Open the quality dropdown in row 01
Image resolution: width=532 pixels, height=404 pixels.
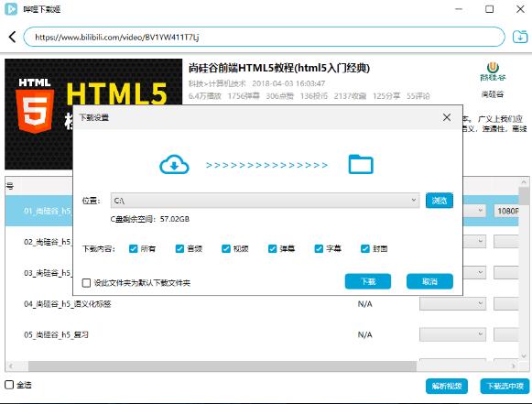click(x=474, y=211)
